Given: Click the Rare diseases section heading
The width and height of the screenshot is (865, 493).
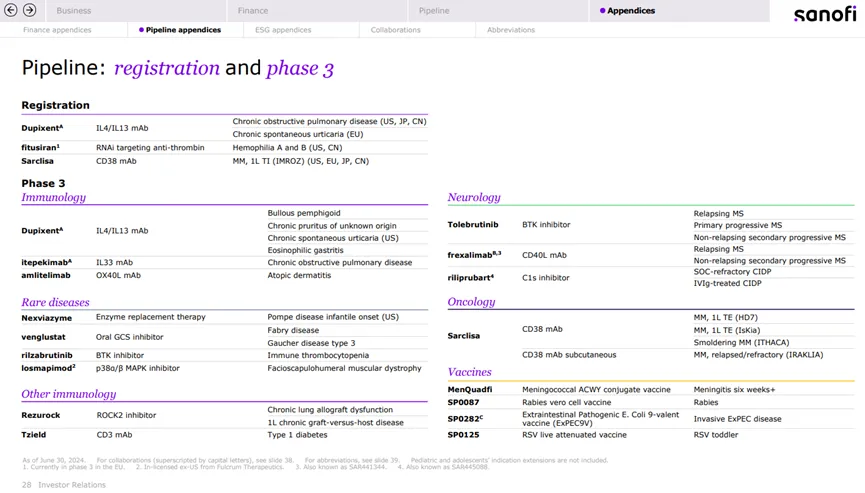Looking at the screenshot, I should (55, 302).
